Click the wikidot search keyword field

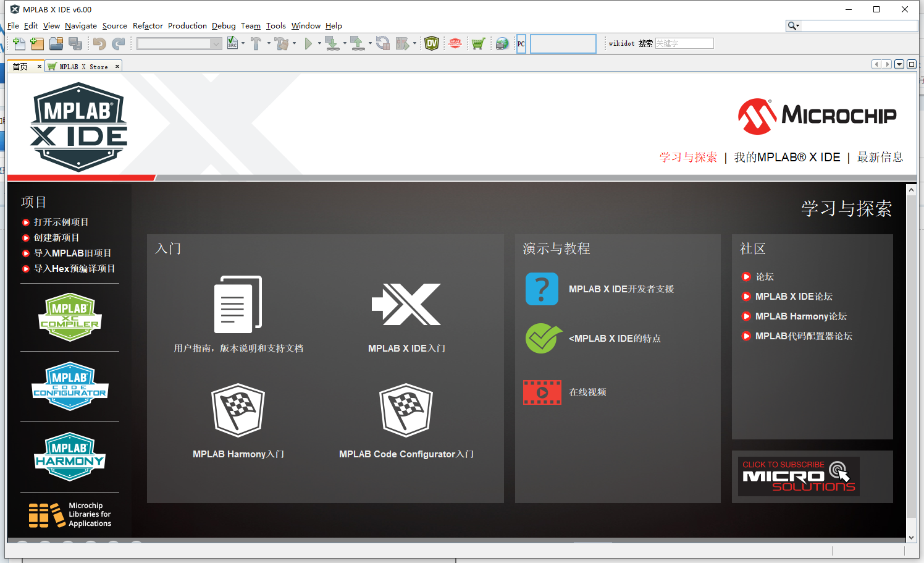684,43
